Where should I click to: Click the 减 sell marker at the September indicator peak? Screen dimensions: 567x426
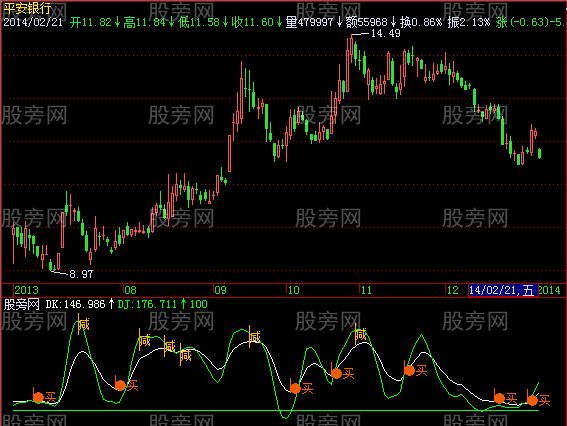[x=255, y=337]
